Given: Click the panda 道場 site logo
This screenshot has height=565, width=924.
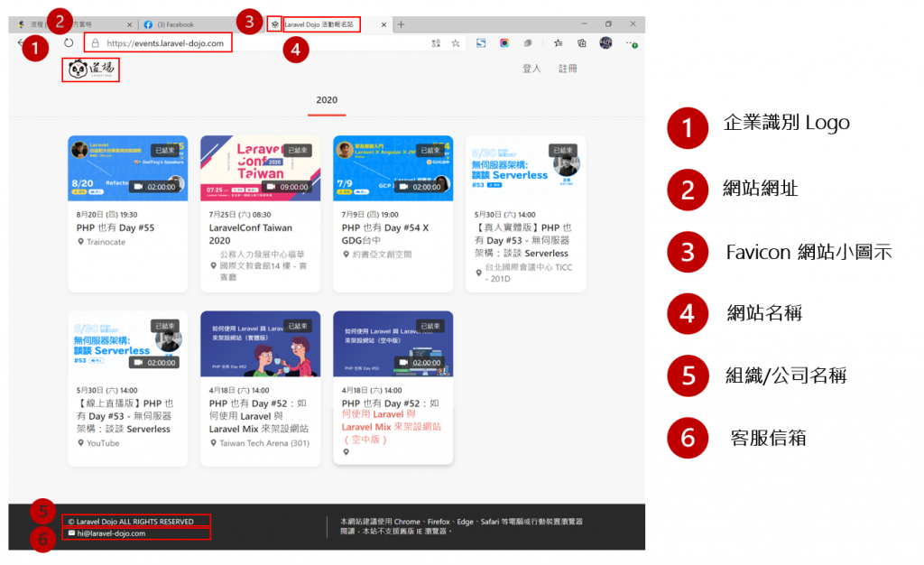Looking at the screenshot, I should [91, 69].
